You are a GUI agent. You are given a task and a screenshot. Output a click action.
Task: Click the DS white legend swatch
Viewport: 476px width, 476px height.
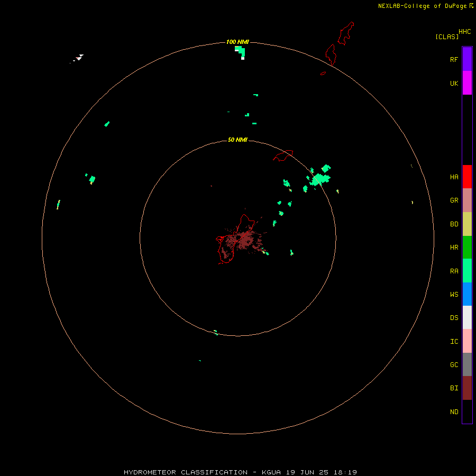click(x=467, y=317)
